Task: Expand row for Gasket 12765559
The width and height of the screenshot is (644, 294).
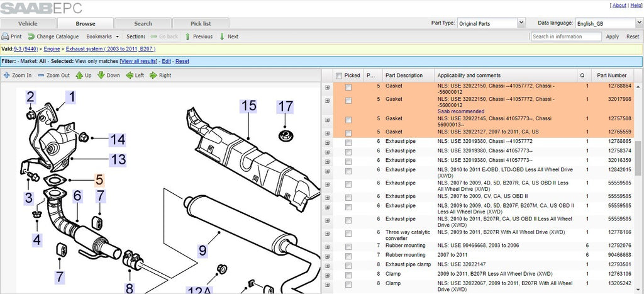Action: [x=327, y=133]
